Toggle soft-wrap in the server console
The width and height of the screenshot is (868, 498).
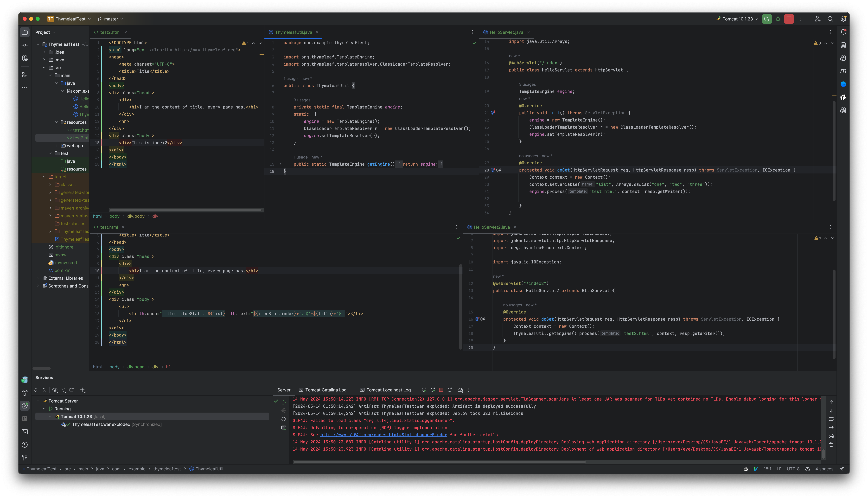tap(831, 419)
